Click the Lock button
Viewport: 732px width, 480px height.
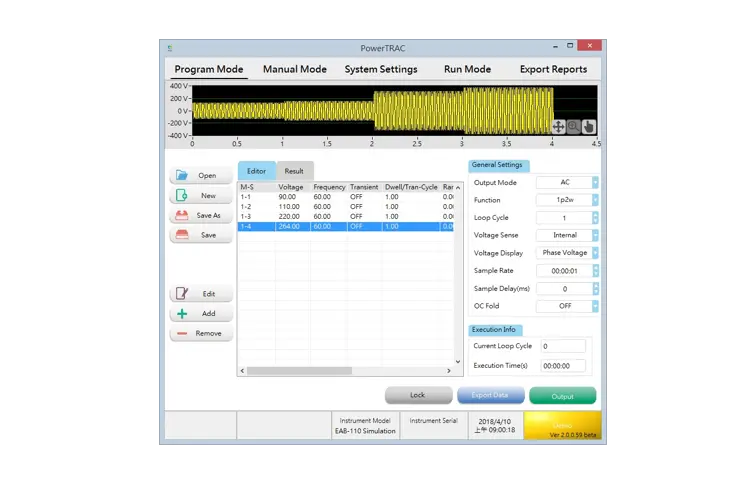[x=418, y=395]
